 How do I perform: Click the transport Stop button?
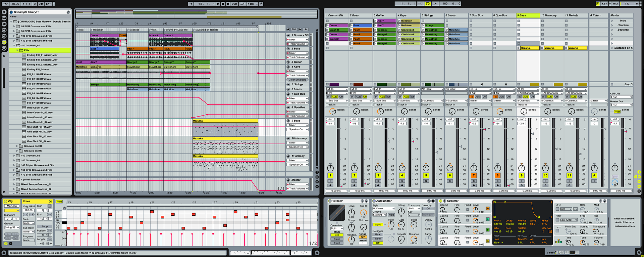pos(223,4)
